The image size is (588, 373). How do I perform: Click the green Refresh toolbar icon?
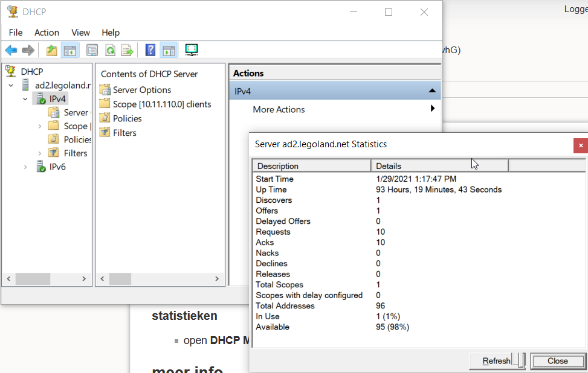(110, 51)
